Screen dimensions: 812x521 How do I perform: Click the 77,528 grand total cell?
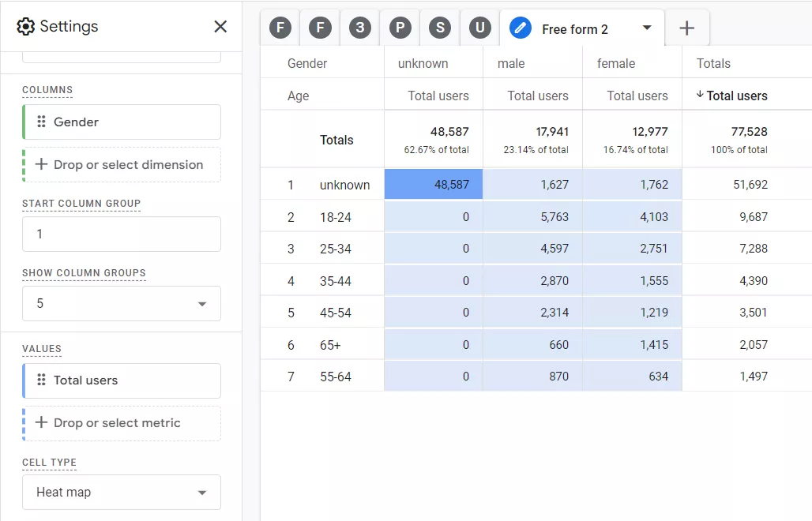click(749, 132)
